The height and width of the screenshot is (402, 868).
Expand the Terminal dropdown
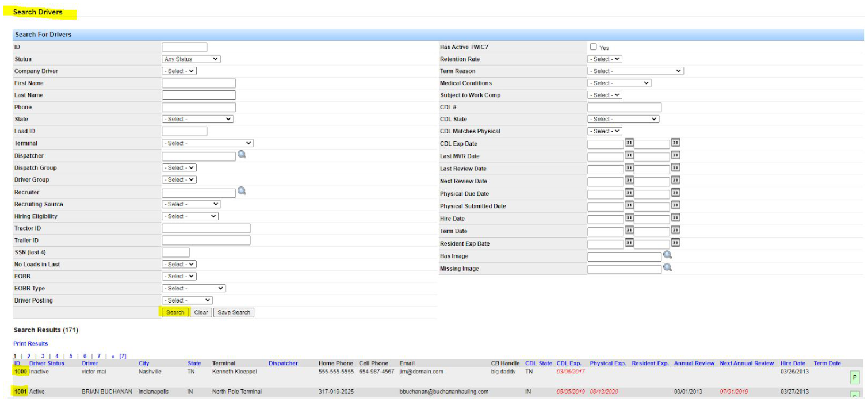coord(208,143)
